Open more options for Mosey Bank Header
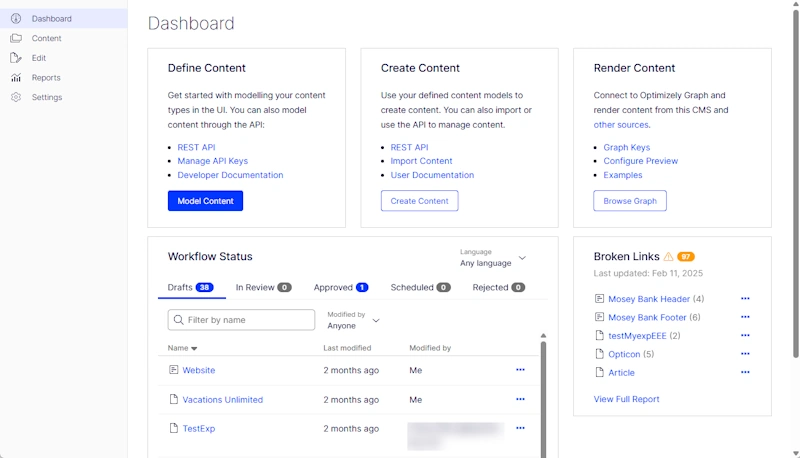800x458 pixels. pos(745,299)
